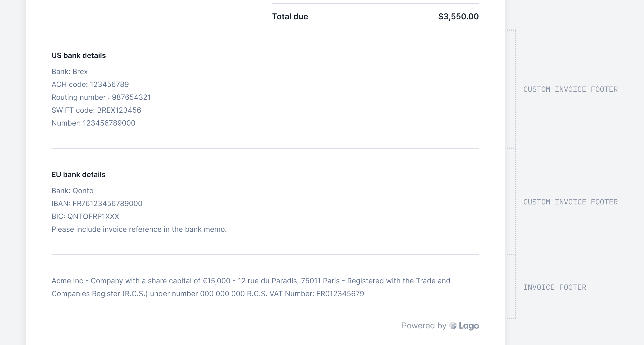Screen dimensions: 644x345
Task: Click the 'INVOICE FOOTER' annotation label
Action: 555,287
